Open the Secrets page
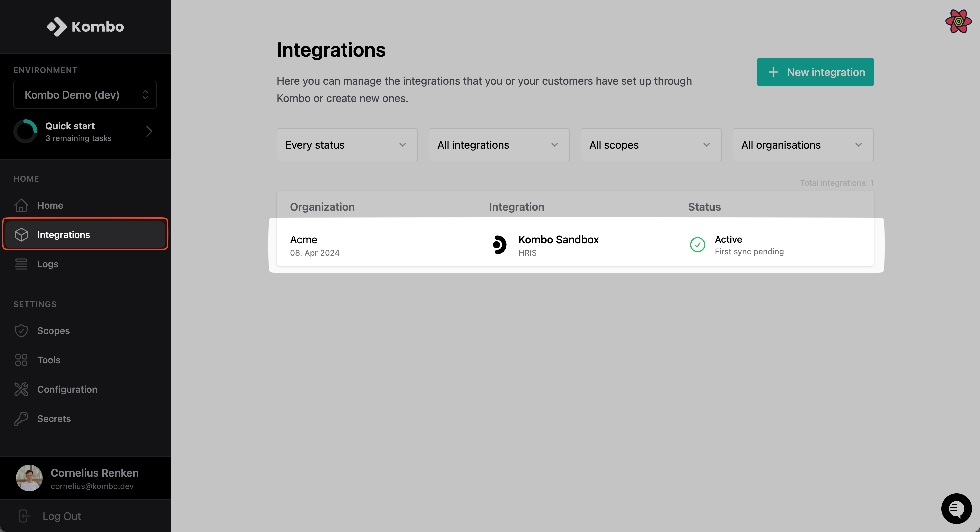This screenshot has height=532, width=980. tap(85, 418)
